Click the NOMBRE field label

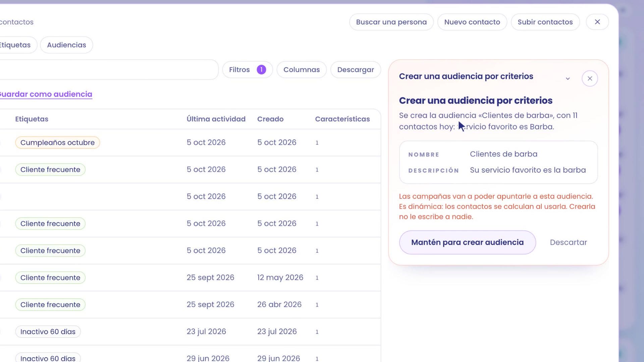tap(424, 155)
